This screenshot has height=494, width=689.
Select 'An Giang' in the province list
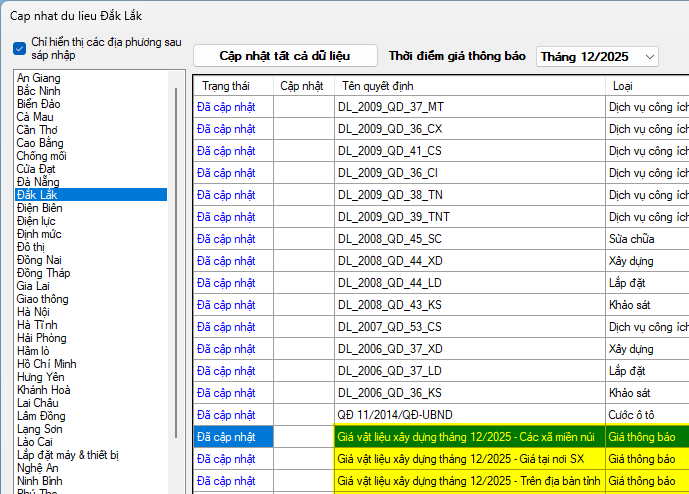click(39, 78)
